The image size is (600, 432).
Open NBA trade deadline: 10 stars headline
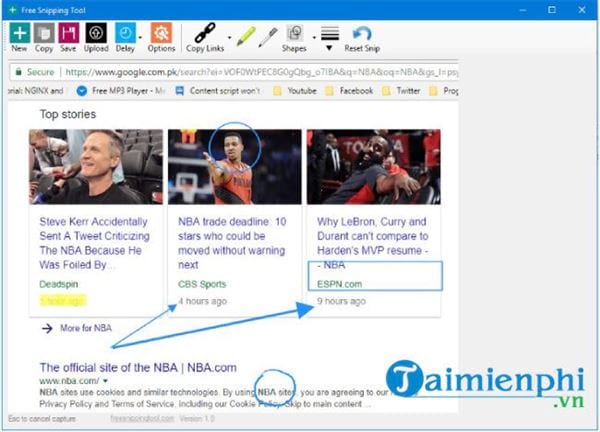[x=232, y=243]
